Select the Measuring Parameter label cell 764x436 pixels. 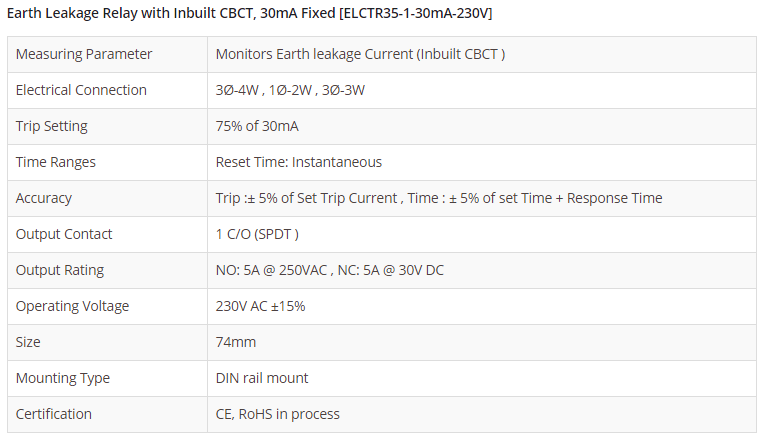(x=84, y=54)
